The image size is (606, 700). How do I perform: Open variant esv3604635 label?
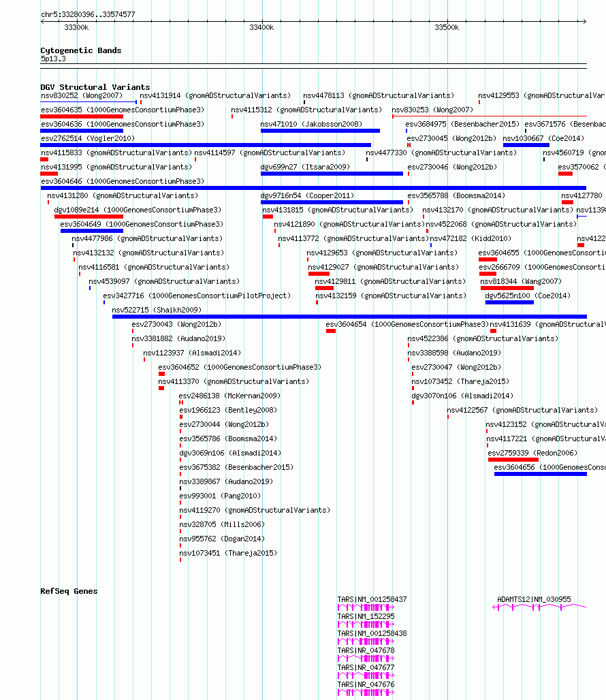coord(123,110)
